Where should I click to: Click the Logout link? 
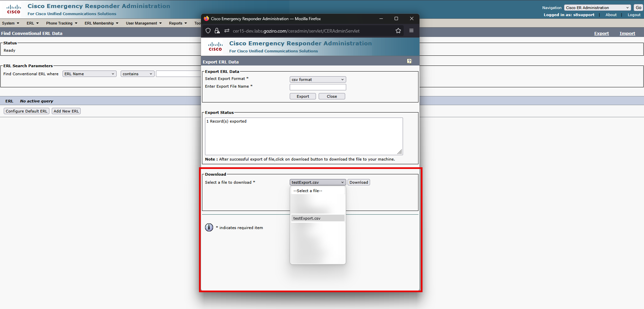(x=634, y=15)
